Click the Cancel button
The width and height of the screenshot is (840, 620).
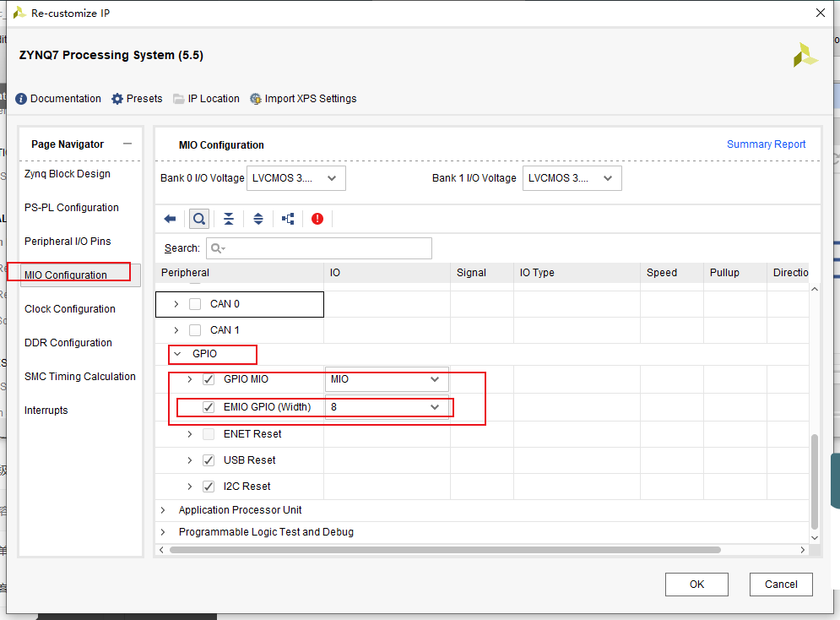pyautogui.click(x=781, y=584)
